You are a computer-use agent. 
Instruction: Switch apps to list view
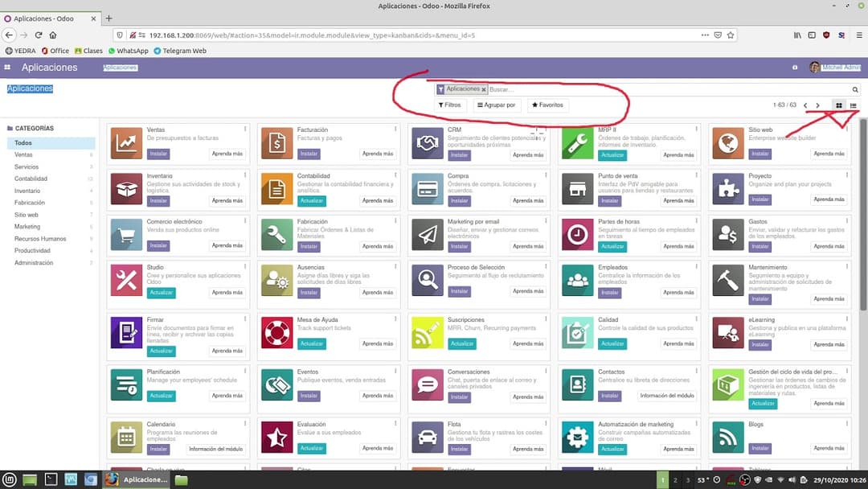(853, 105)
